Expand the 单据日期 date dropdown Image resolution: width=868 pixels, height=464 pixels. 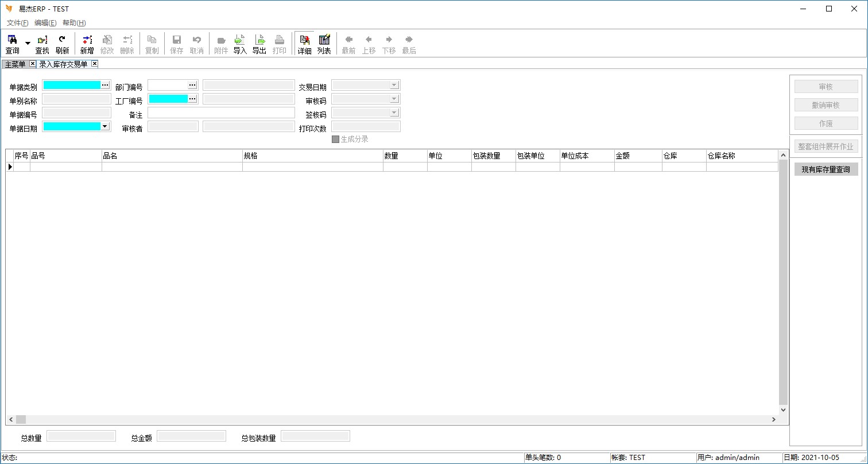pos(105,126)
